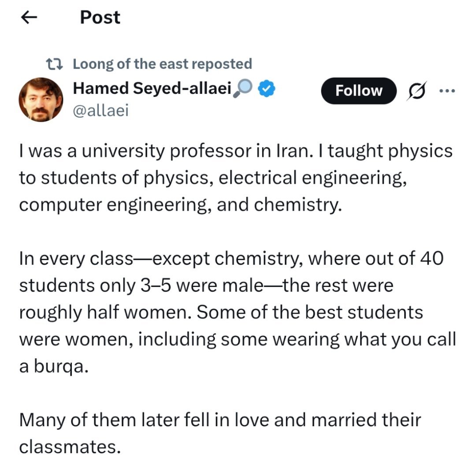This screenshot has height=476, width=476.
Task: Click the paragraph starting "I was a university professor"
Action: (x=236, y=178)
